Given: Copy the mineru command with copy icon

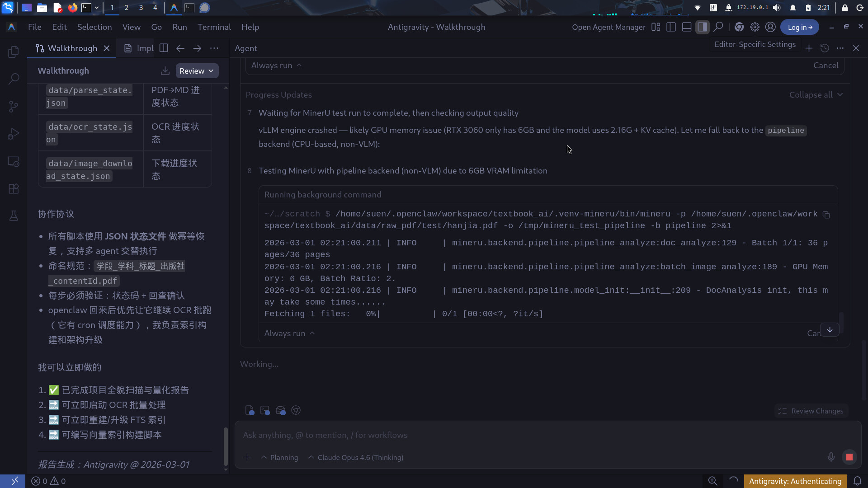Looking at the screenshot, I should (x=826, y=215).
